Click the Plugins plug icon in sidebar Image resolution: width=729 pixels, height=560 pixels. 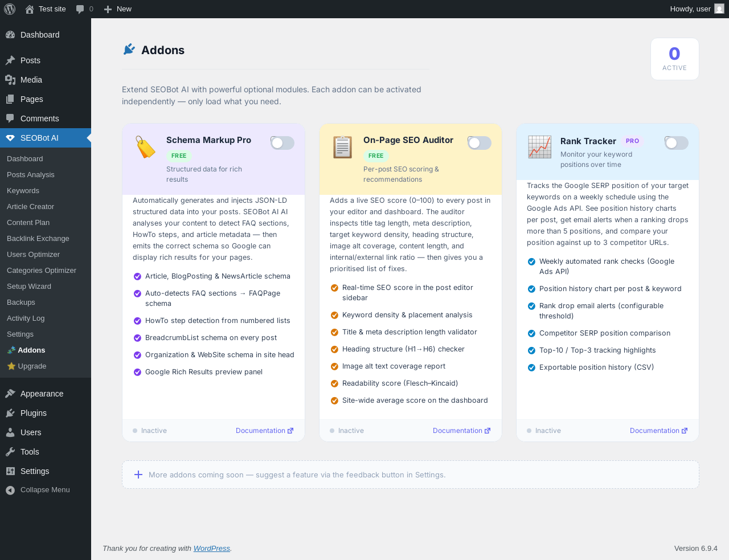coord(10,413)
